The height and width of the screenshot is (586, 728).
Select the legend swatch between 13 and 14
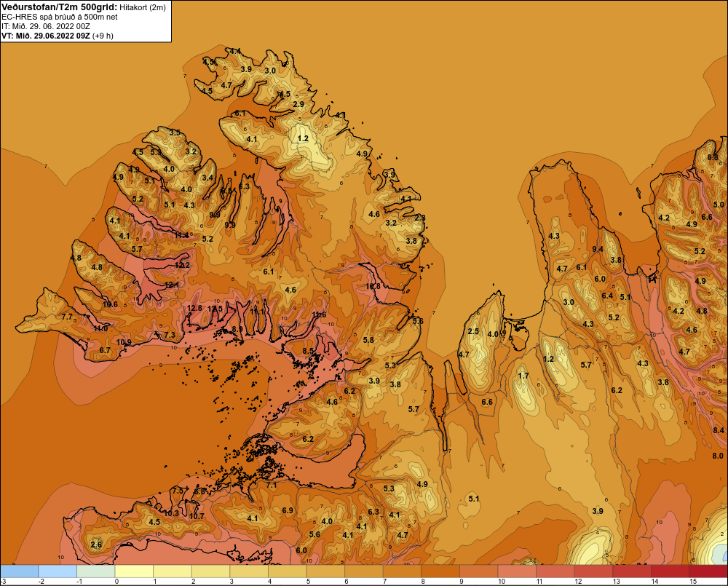[633, 571]
